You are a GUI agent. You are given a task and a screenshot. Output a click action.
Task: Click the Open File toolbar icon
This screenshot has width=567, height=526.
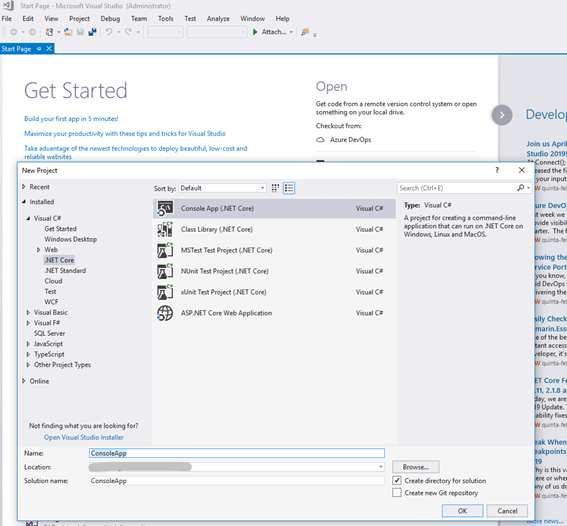[x=68, y=32]
